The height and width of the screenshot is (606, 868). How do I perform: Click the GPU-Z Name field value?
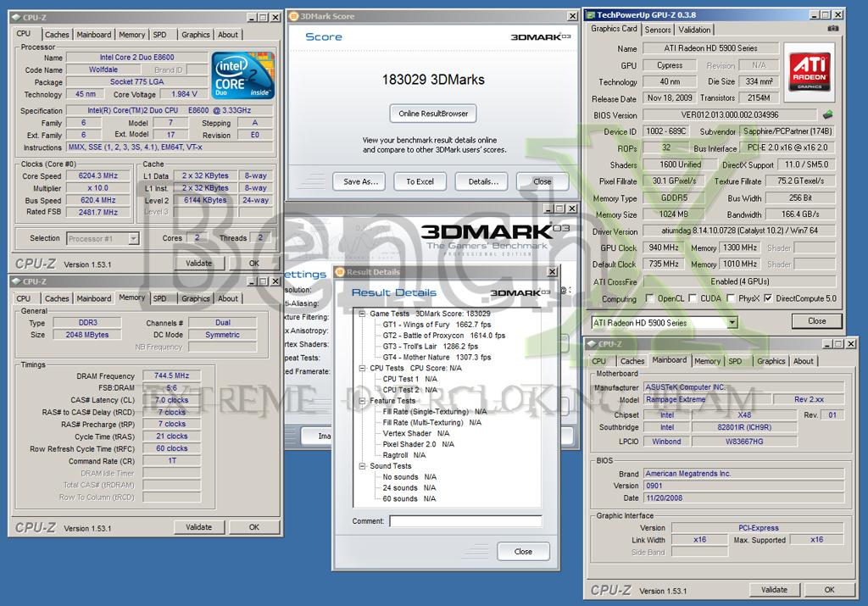pyautogui.click(x=711, y=48)
